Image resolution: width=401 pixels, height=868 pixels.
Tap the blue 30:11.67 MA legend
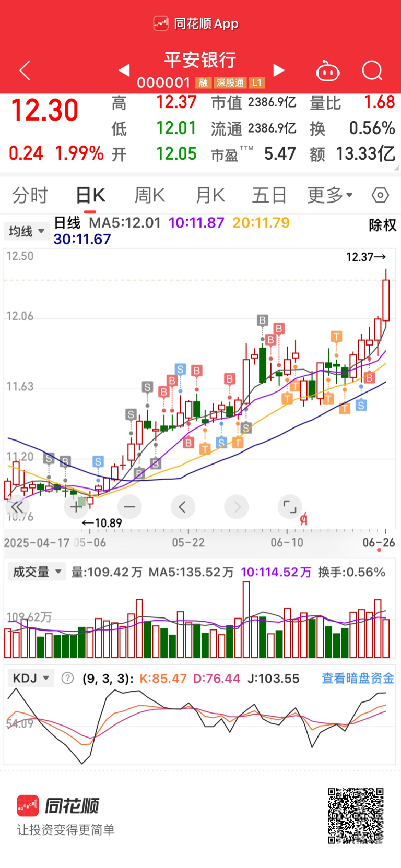click(x=82, y=239)
